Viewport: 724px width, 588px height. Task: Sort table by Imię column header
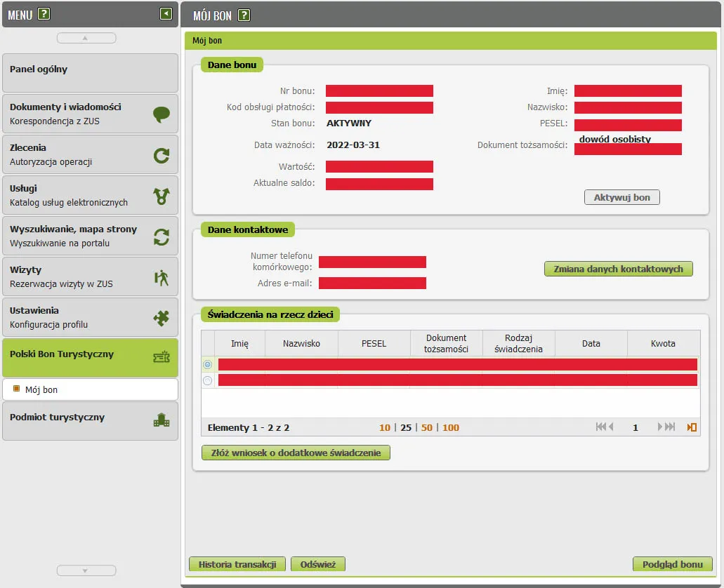[x=239, y=343]
